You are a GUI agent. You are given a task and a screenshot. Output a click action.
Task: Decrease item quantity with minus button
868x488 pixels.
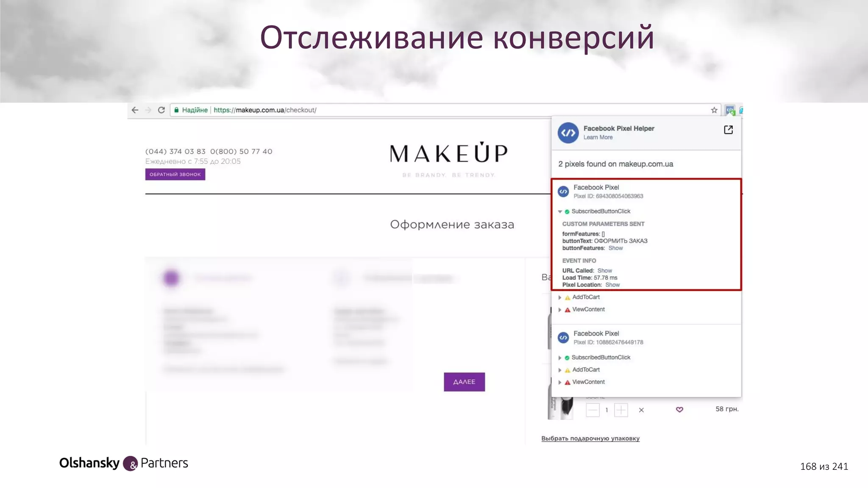593,410
